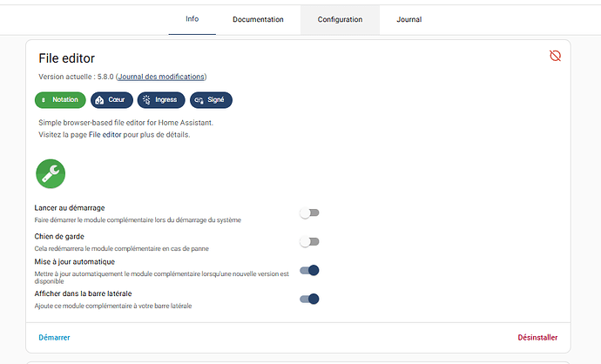Open the Configuration tab
Image resolution: width=601 pixels, height=364 pixels.
pos(340,19)
